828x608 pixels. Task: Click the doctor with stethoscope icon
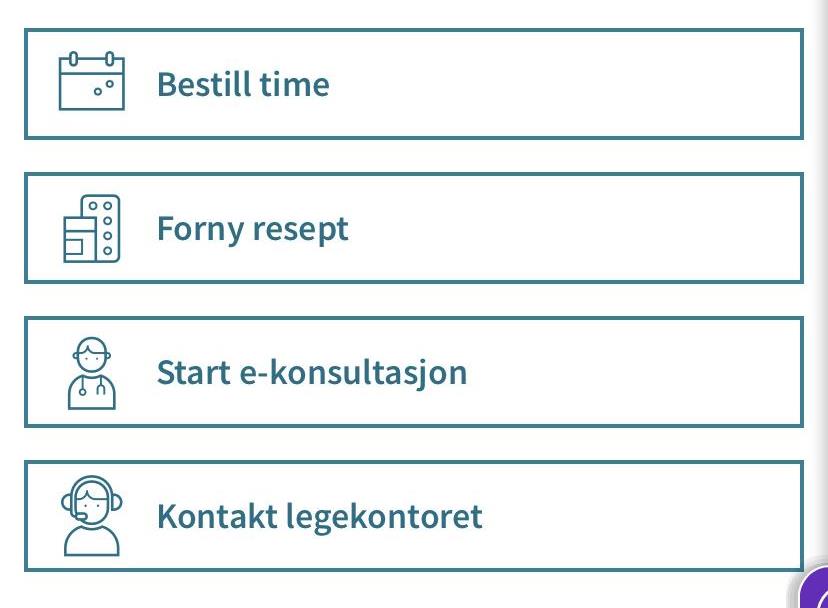coord(92,373)
